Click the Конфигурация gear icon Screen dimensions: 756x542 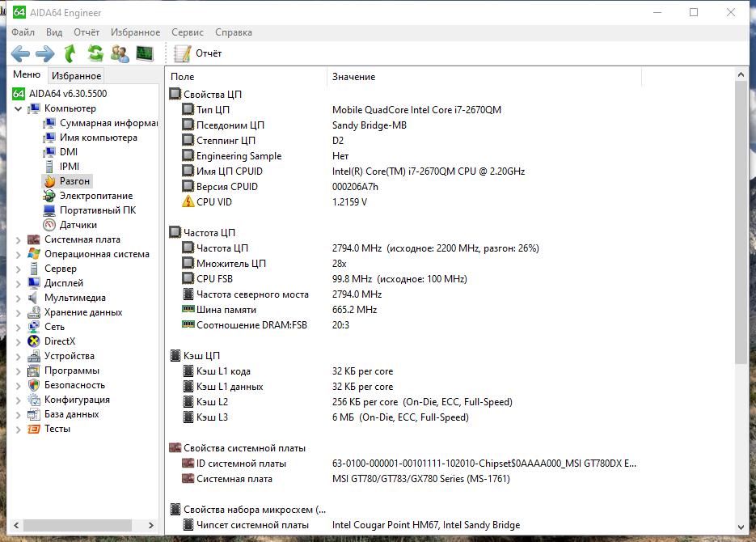[34, 400]
